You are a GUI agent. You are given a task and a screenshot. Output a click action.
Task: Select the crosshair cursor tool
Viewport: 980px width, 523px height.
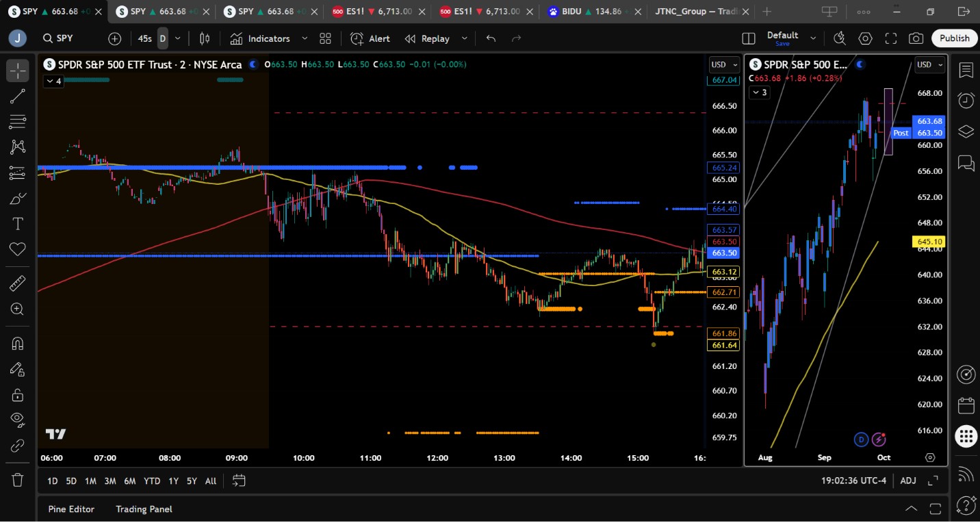pyautogui.click(x=18, y=71)
